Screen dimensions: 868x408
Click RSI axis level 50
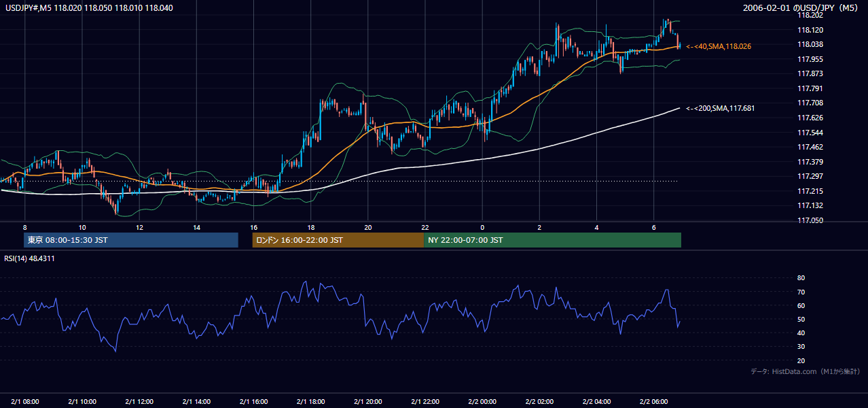pyautogui.click(x=801, y=319)
